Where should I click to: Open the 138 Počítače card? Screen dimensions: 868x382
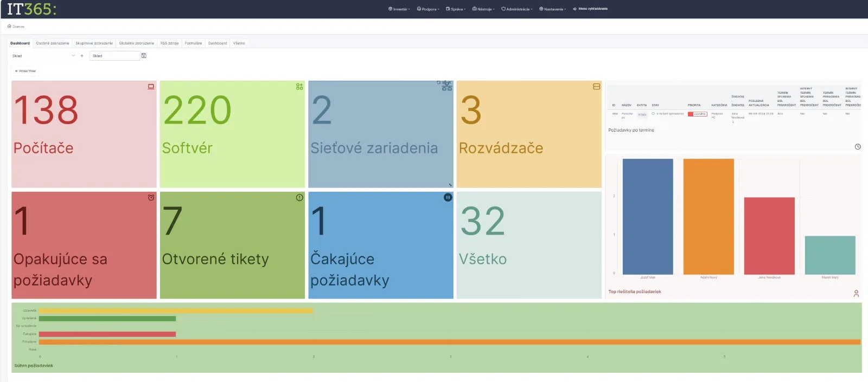click(84, 134)
